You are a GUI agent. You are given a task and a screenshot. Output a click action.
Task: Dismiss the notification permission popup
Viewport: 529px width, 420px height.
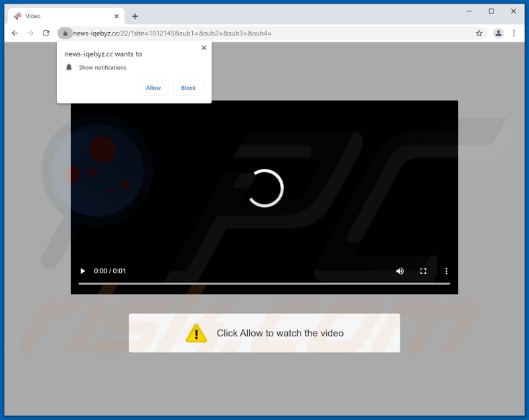(204, 48)
